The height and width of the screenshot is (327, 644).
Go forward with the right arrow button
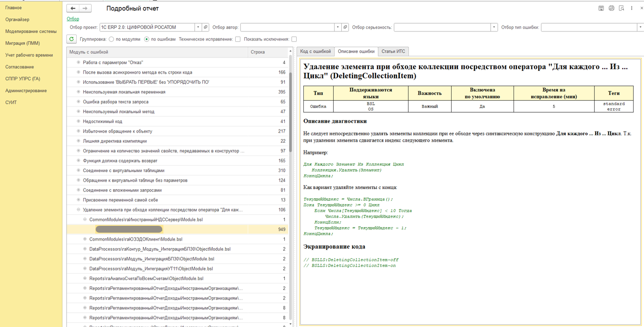[85, 8]
